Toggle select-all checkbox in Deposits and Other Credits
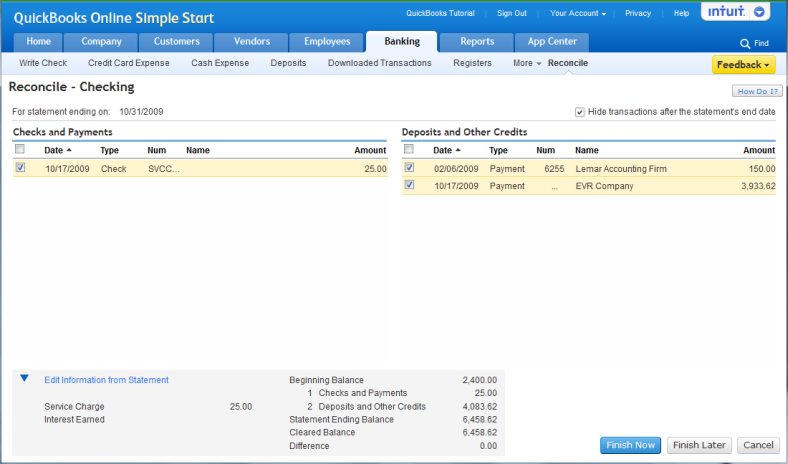Screen dimensions: 788x464 coord(409,149)
